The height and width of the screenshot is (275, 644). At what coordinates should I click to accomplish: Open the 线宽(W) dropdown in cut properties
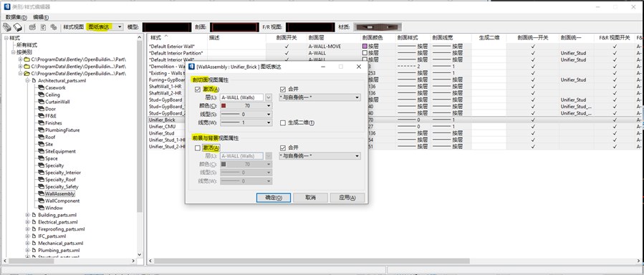(x=246, y=122)
